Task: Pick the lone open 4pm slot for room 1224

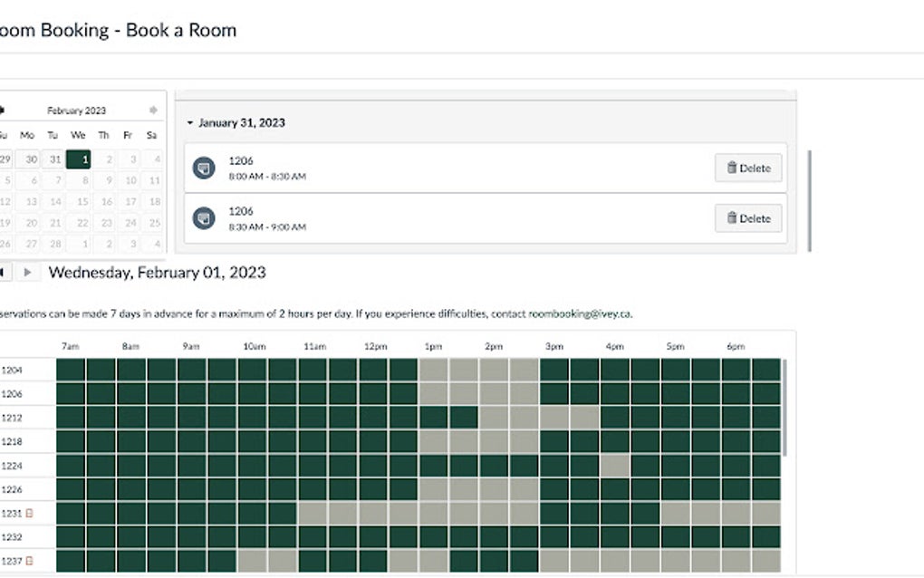Action: tap(615, 466)
